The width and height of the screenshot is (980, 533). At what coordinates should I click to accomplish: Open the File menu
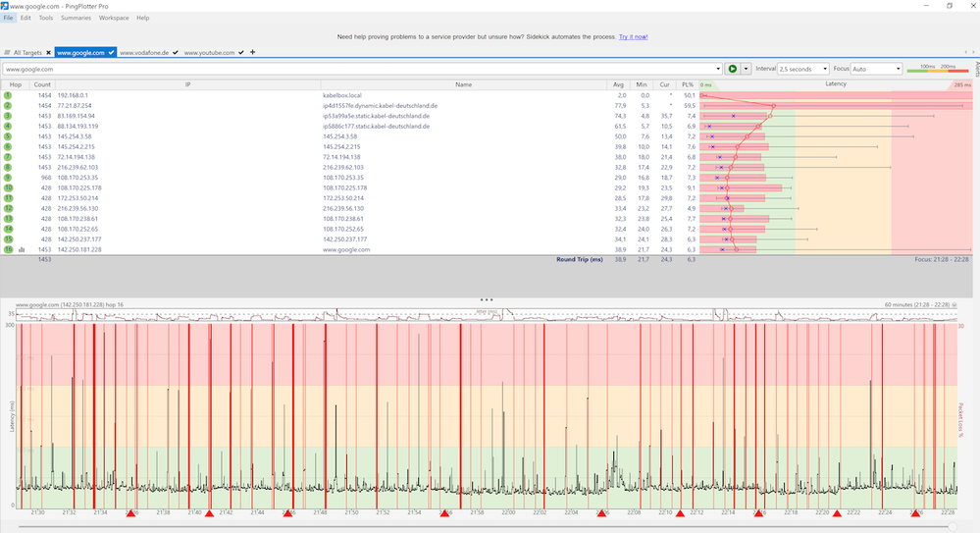click(x=8, y=18)
